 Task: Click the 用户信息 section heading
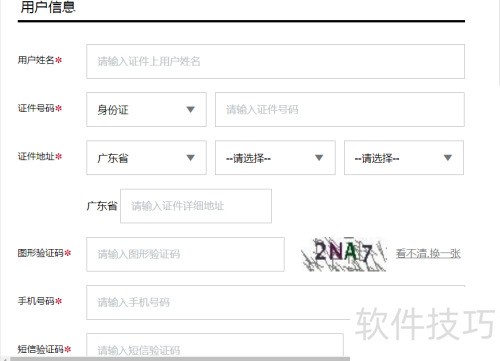(x=48, y=7)
